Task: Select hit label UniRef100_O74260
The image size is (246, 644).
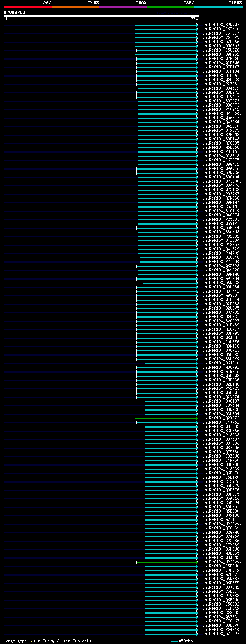Action: (x=221, y=537)
